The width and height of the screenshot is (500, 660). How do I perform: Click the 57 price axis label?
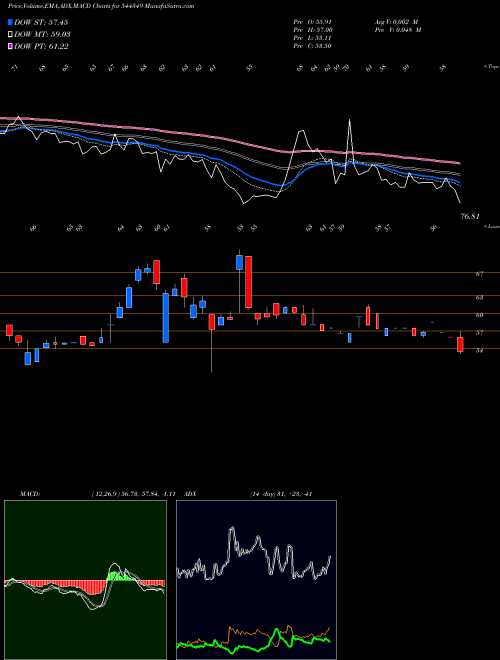coord(479,333)
